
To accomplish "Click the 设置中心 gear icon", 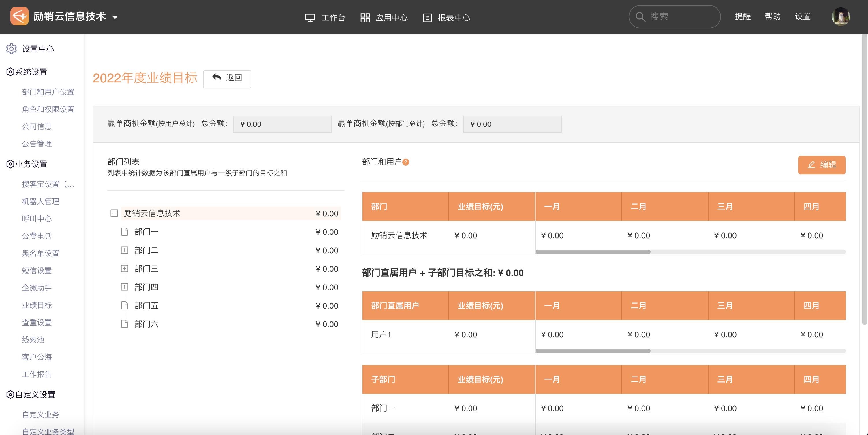I will (12, 49).
